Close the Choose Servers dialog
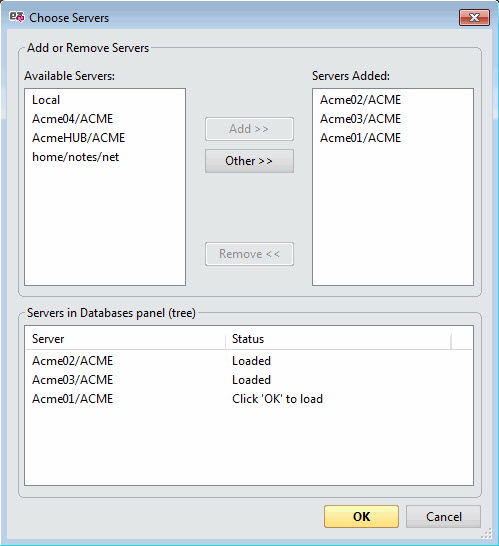Viewport: 499px width, 546px height. 474,18
